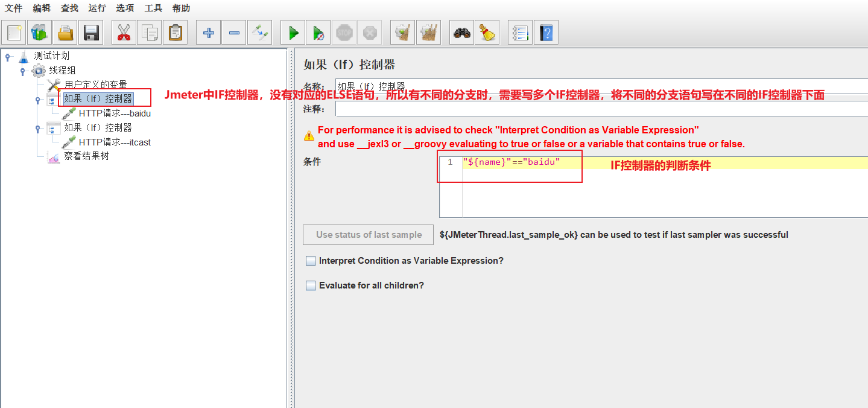Screen dimensions: 868x408
Task: Open the 选项 menu
Action: coord(125,8)
